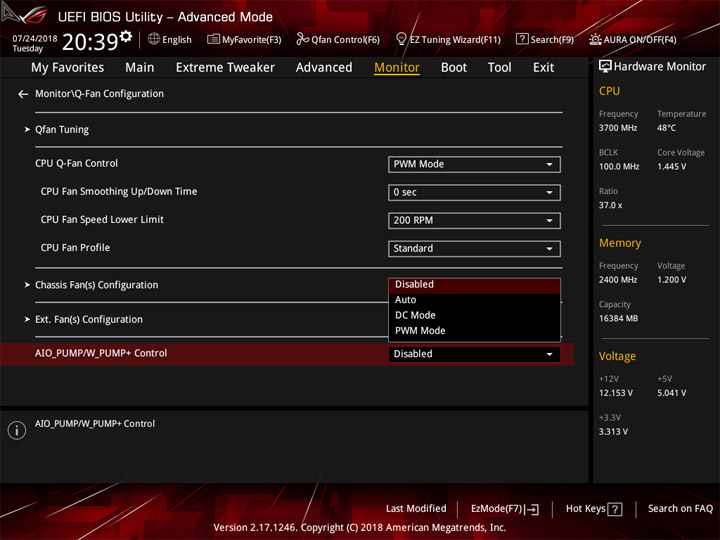The image size is (720, 540).
Task: Click the Hot Keys question mark icon
Action: (x=614, y=509)
